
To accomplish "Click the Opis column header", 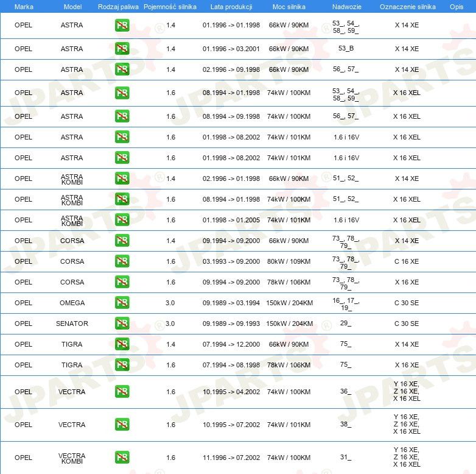I will [x=457, y=7].
